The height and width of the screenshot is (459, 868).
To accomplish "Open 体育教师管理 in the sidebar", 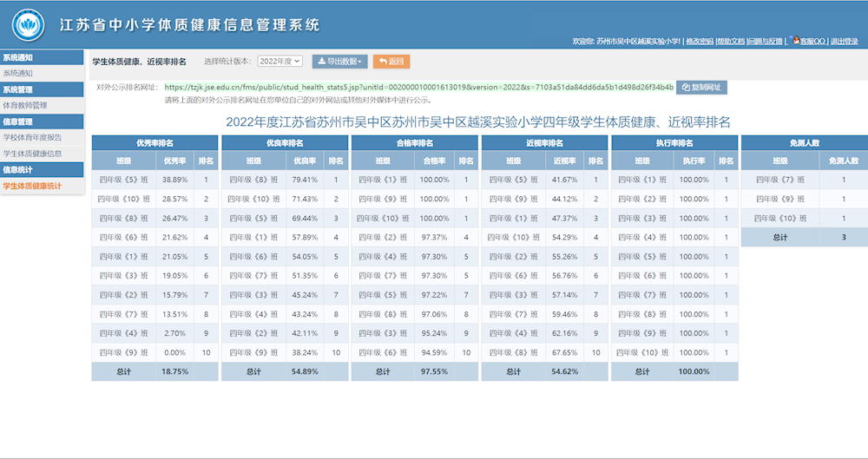I will 42,105.
